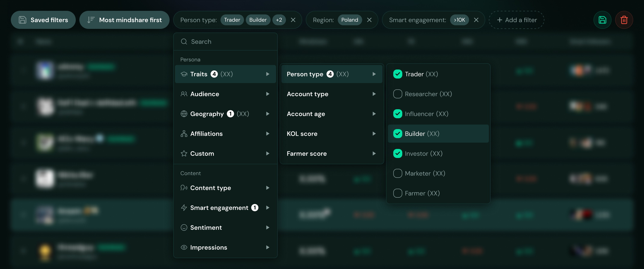Uncheck the Trader checkbox
This screenshot has width=644, height=269.
398,74
